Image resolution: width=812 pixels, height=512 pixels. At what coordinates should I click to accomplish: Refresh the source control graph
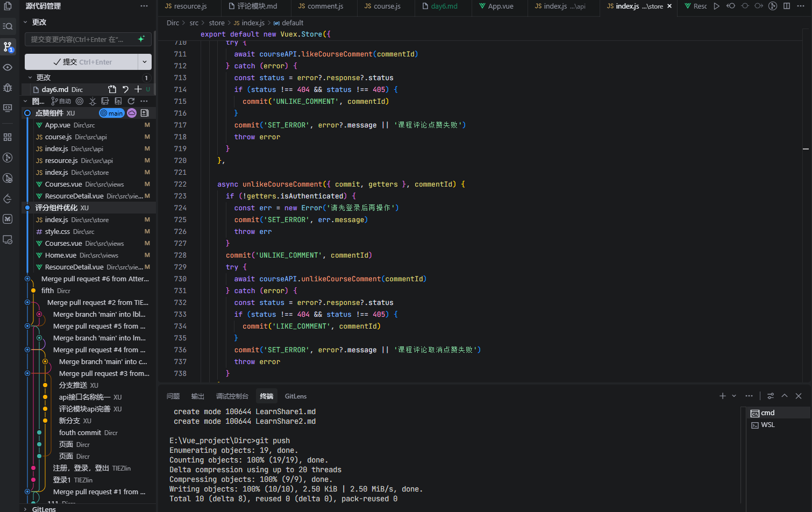(x=131, y=101)
